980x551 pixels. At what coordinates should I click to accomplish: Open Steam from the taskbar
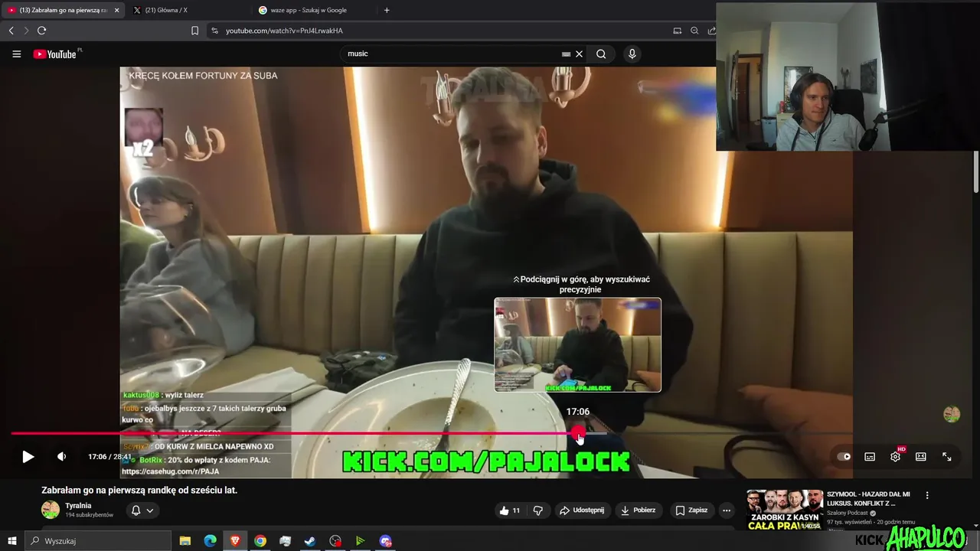310,541
